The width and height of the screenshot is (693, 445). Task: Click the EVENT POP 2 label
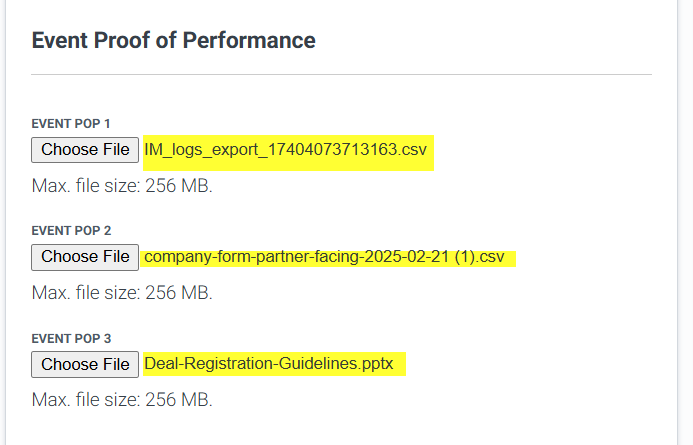tap(71, 230)
